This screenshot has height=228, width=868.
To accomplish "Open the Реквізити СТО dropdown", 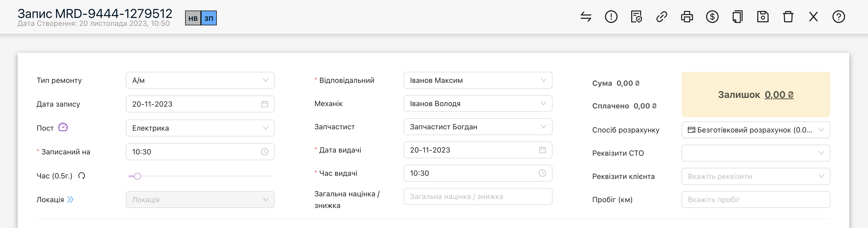I will tap(756, 153).
